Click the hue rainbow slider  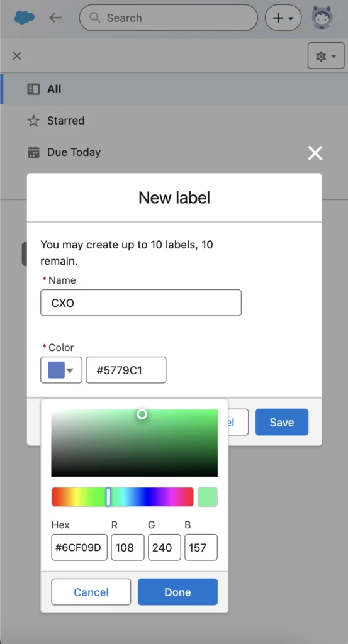tap(123, 497)
